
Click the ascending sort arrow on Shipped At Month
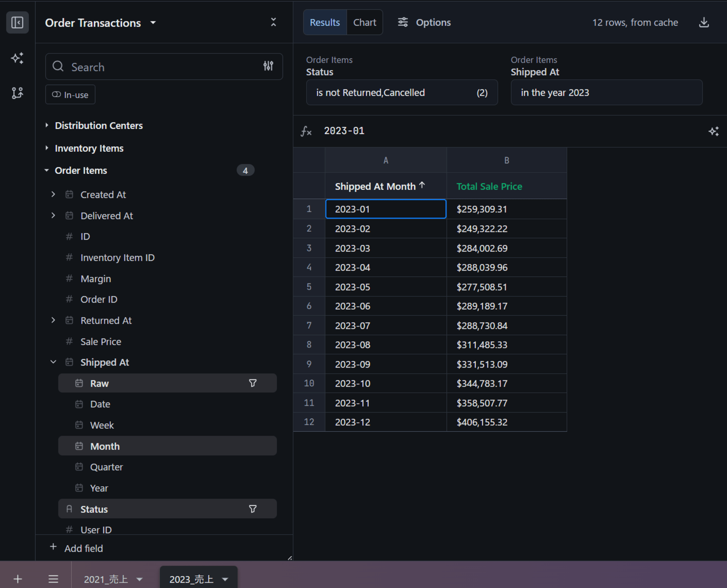point(422,185)
